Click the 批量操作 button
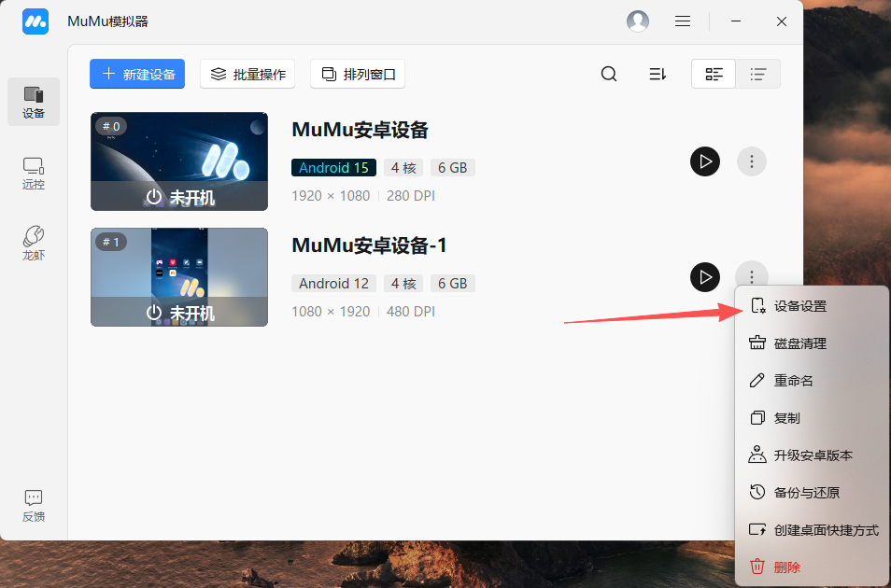The image size is (891, 588). pos(247,74)
